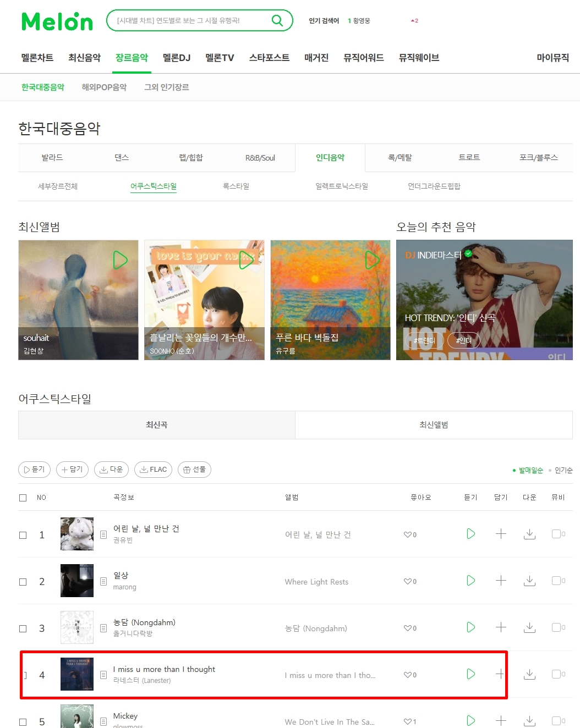Switch to the 최신앨범 tab

pyautogui.click(x=434, y=425)
